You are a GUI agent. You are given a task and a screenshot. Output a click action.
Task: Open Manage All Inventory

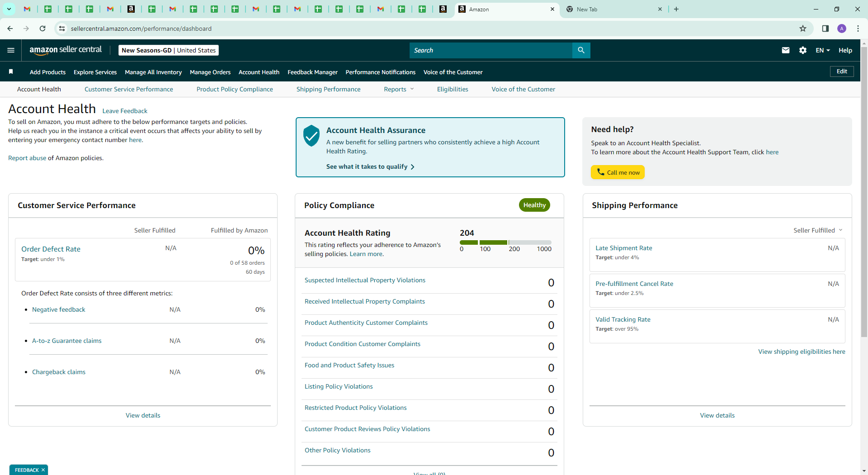click(x=153, y=72)
